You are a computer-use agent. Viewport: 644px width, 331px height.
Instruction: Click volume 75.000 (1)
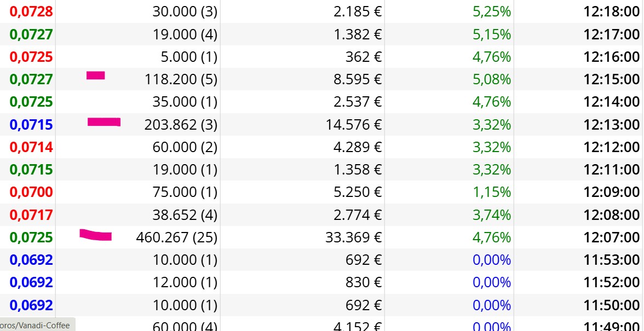tap(185, 192)
